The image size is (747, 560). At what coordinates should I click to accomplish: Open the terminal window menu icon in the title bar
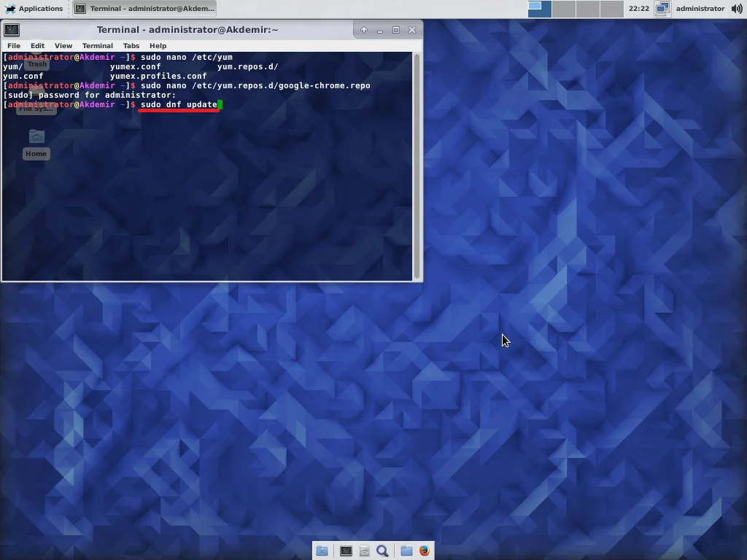(12, 30)
